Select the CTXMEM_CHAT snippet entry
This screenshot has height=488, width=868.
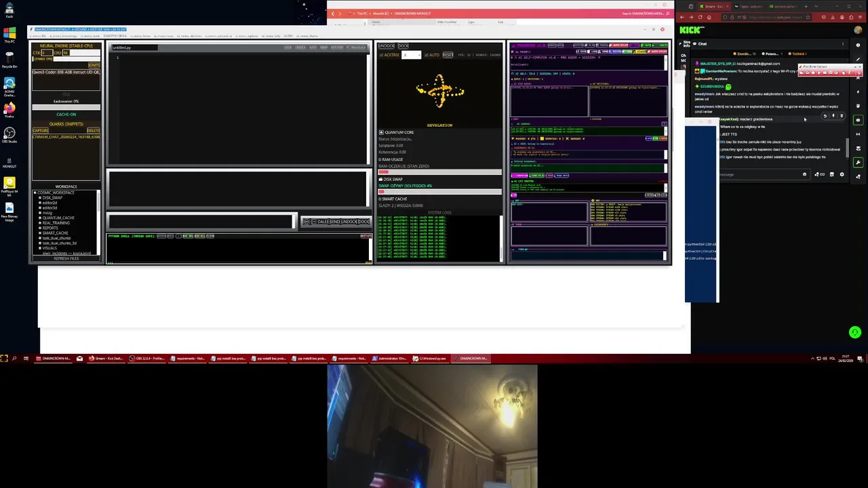[66, 137]
